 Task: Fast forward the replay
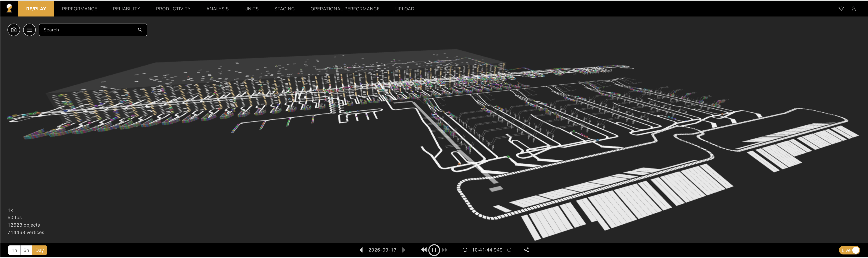[445, 250]
